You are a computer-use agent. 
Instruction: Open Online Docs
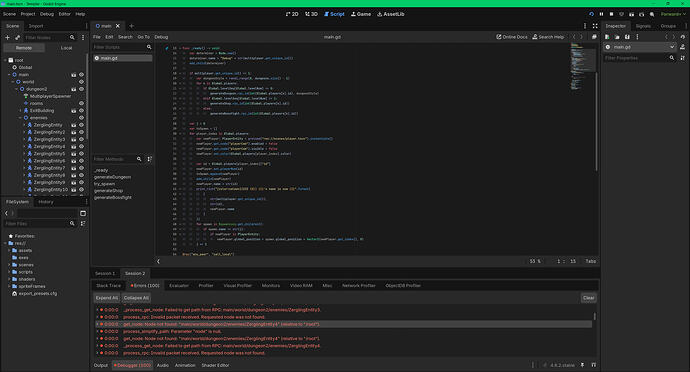[x=512, y=37]
